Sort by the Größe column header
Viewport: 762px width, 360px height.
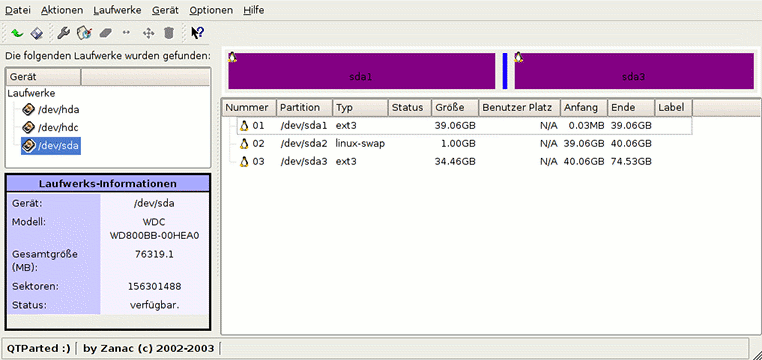point(455,108)
